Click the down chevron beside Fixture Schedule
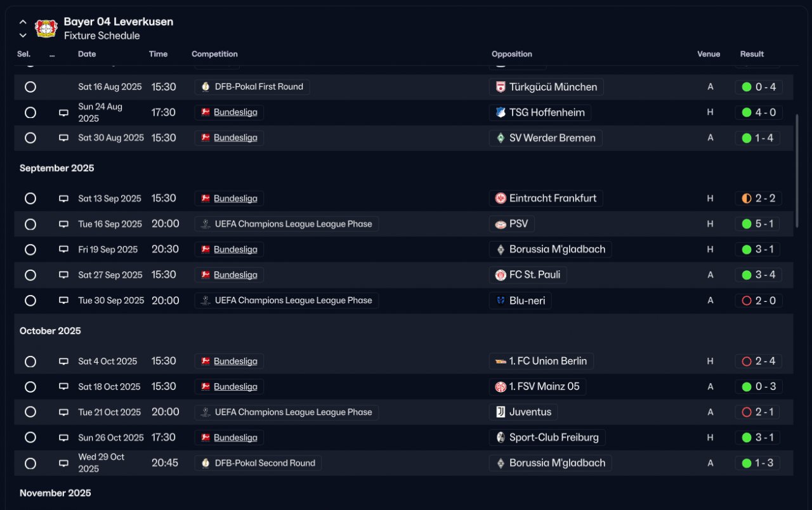 (23, 36)
